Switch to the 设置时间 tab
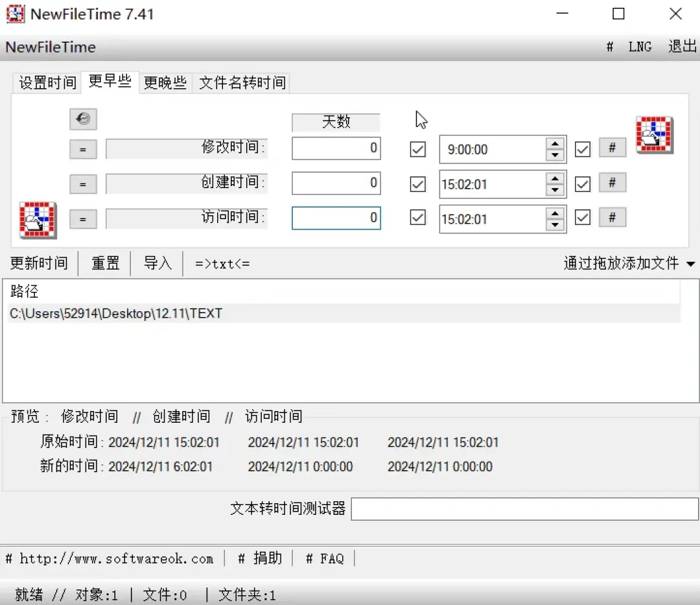The height and width of the screenshot is (605, 700). coord(47,82)
